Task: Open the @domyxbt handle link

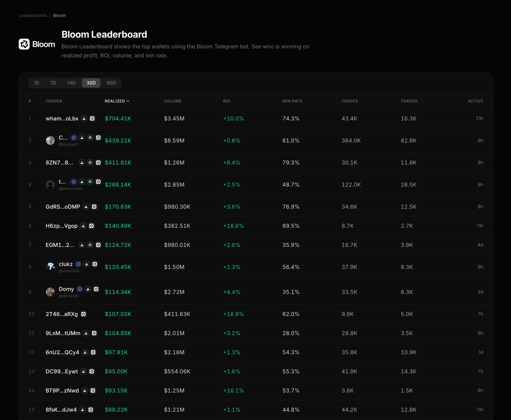Action: click(x=69, y=296)
